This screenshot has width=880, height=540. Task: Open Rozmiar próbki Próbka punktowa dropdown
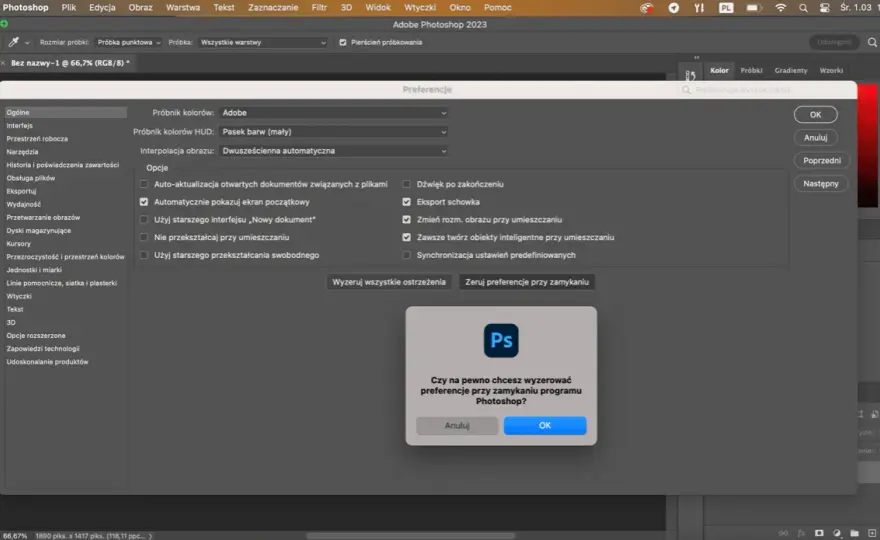click(129, 42)
